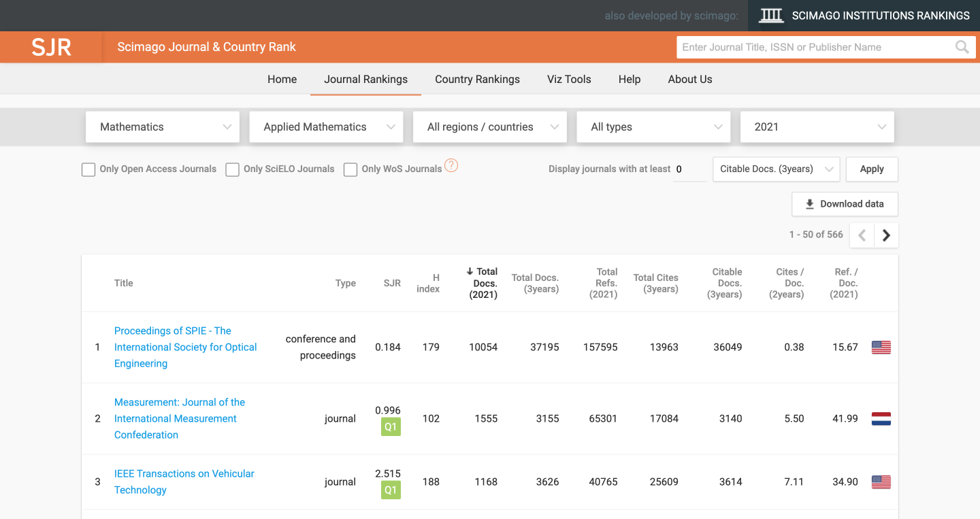980x519 pixels.
Task: Open Scimago Institutions Rankings building icon
Action: point(771,16)
